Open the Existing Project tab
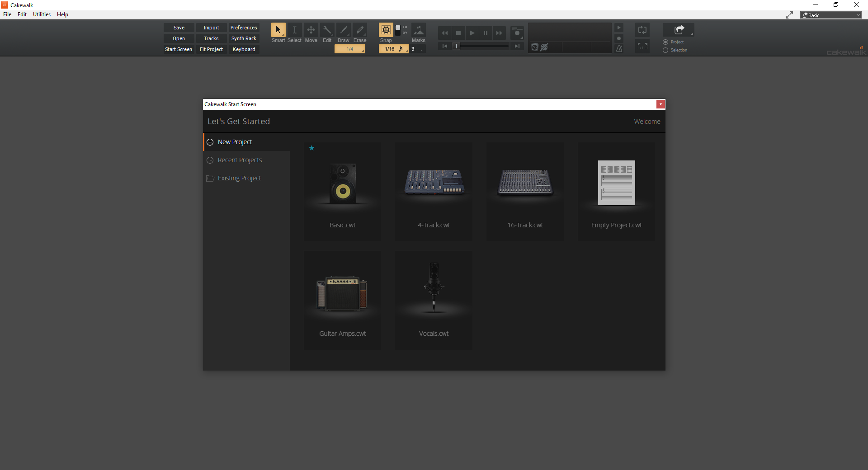The height and width of the screenshot is (470, 868). (246, 178)
